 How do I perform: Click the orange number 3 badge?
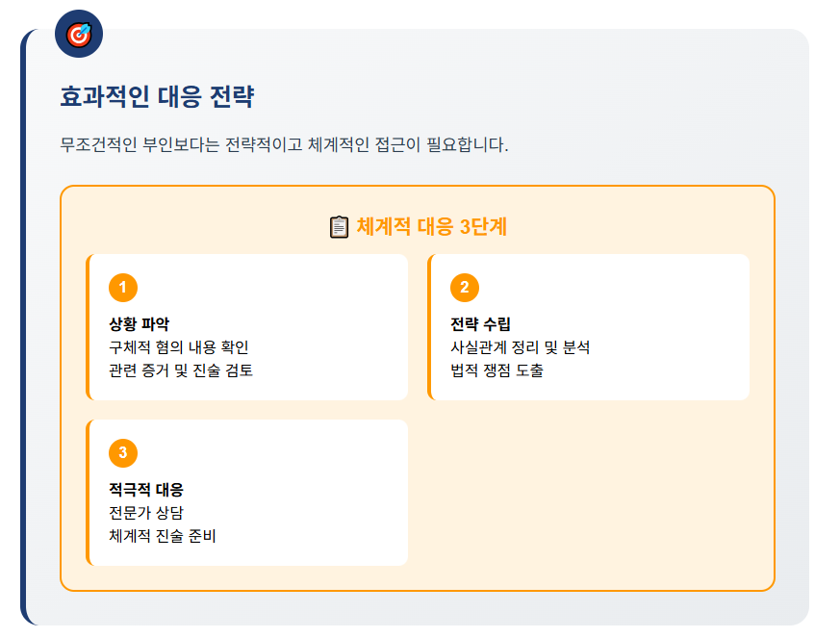point(123,452)
